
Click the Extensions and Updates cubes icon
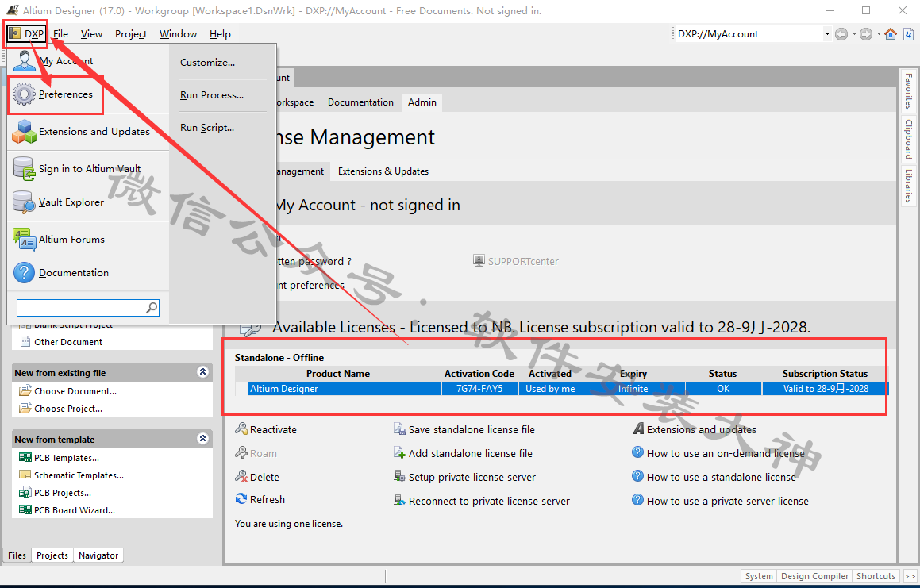[24, 132]
